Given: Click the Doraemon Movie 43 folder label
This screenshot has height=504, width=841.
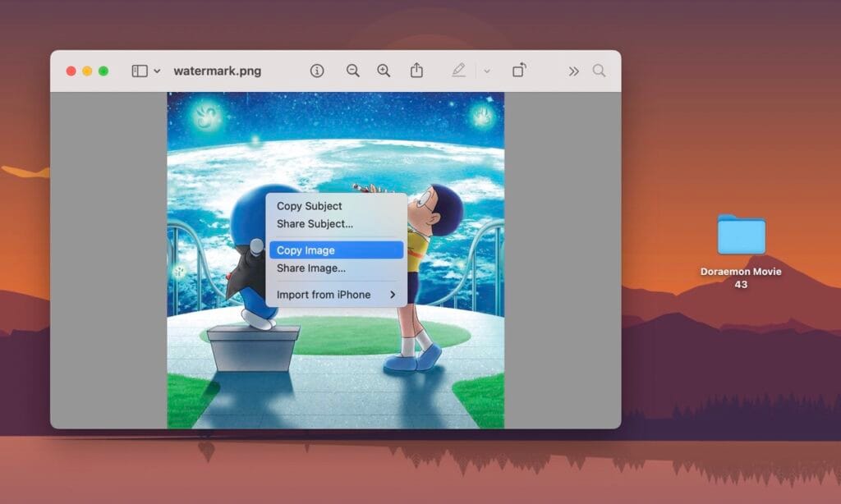Looking at the screenshot, I should (x=741, y=277).
